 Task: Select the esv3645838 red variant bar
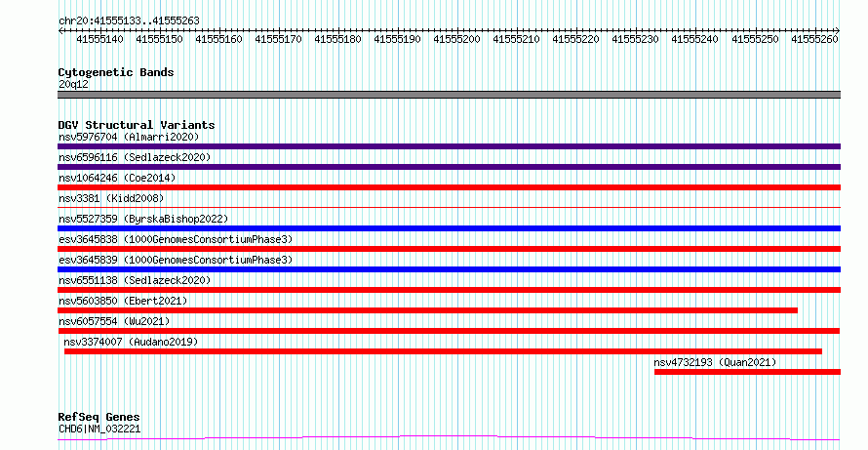tap(449, 249)
